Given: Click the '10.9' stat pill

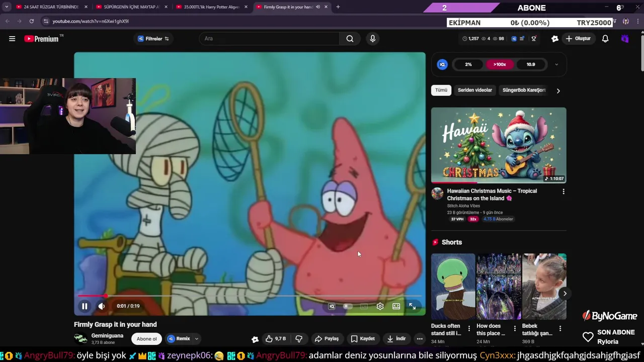Looking at the screenshot, I should [531, 64].
